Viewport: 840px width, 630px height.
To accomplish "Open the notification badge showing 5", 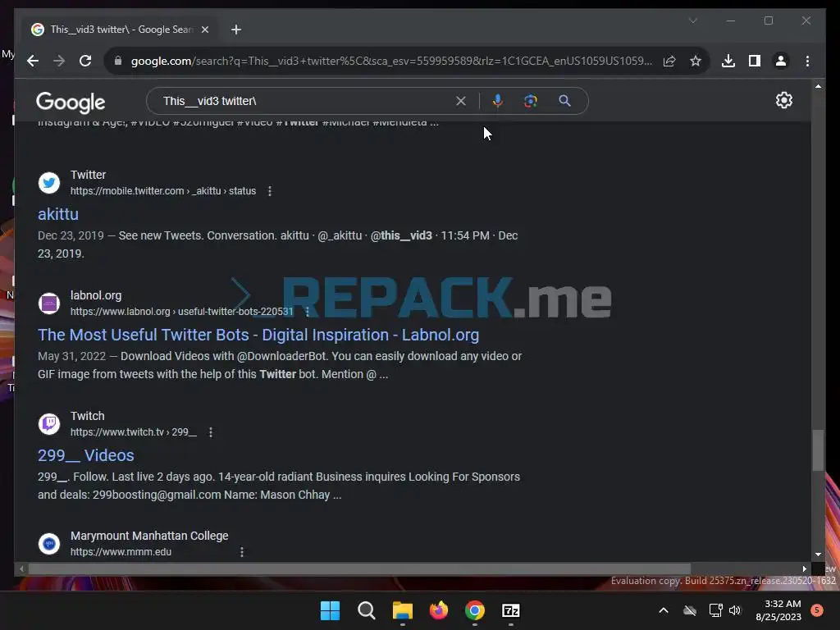I will coord(817,609).
